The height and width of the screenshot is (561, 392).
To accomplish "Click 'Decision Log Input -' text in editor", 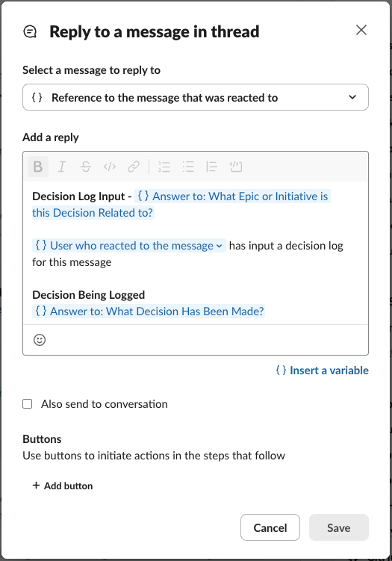I will pyautogui.click(x=82, y=196).
